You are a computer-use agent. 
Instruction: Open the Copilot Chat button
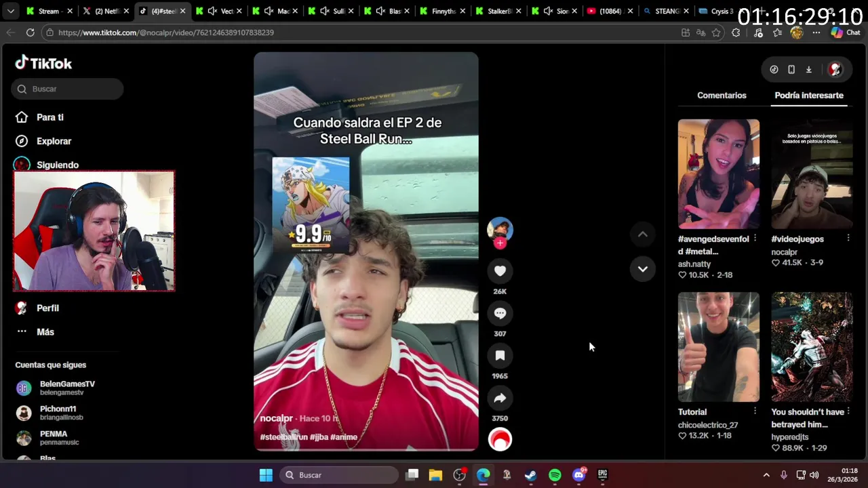pyautogui.click(x=846, y=33)
